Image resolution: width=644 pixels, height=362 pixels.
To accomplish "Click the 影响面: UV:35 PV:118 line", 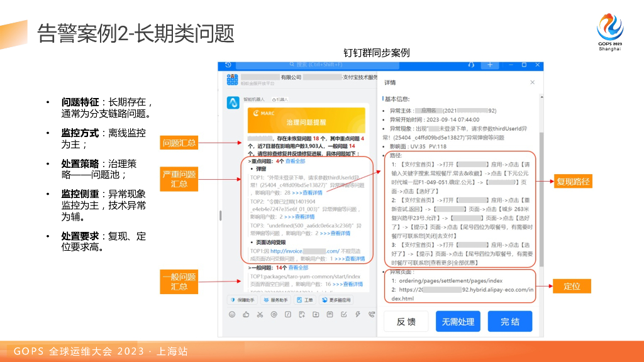I will coord(418,146).
